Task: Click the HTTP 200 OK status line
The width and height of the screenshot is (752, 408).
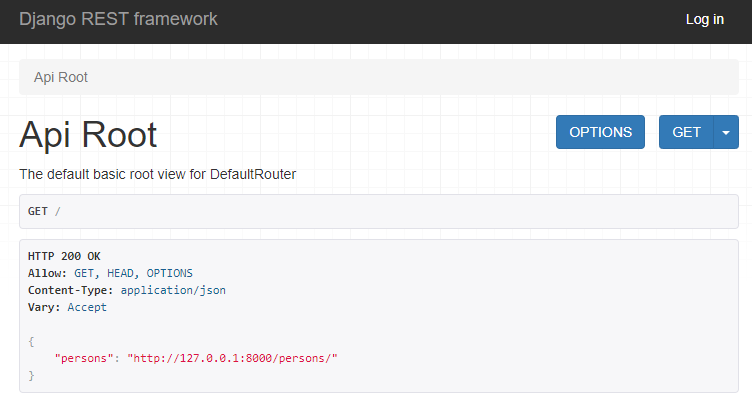Action: (x=64, y=256)
